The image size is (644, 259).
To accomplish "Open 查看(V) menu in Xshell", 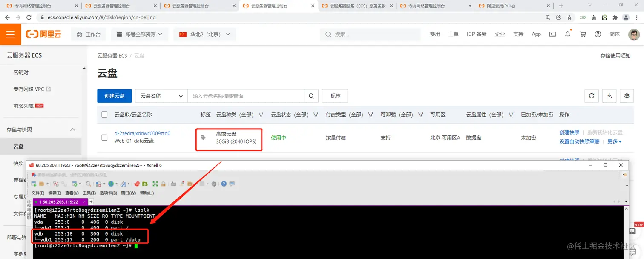I will coord(72,193).
